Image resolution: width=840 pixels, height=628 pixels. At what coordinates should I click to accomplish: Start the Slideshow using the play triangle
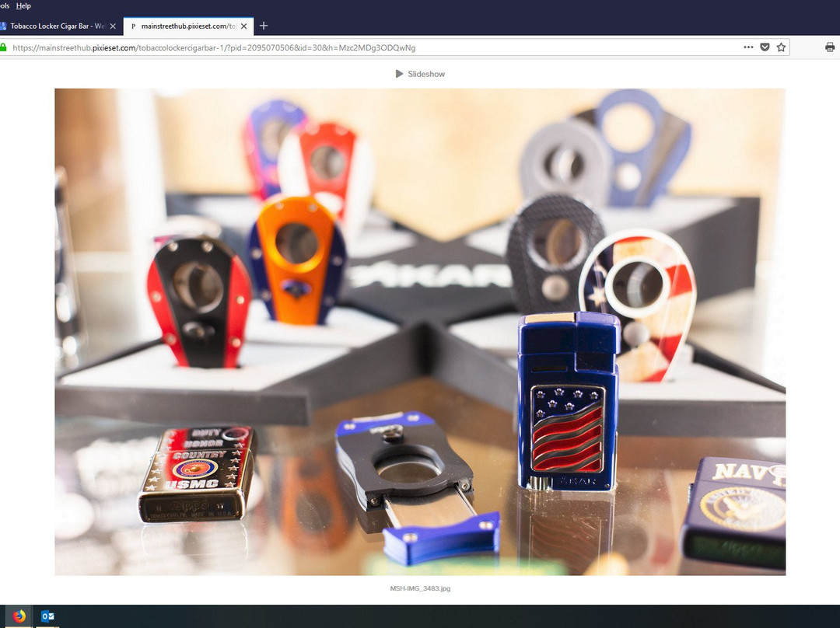point(399,74)
